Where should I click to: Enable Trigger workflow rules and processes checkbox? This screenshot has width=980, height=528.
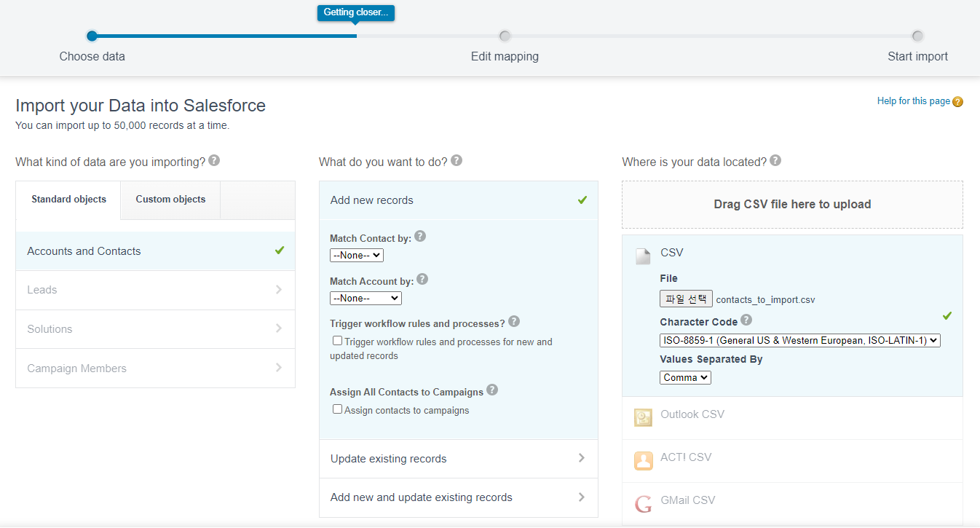[337, 341]
